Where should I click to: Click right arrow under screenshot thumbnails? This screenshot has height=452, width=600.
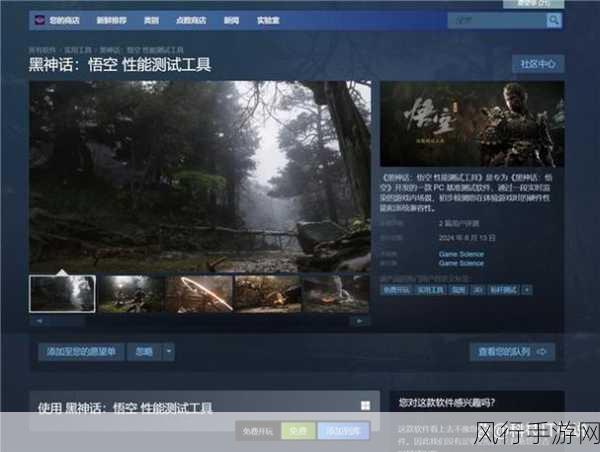[x=359, y=321]
